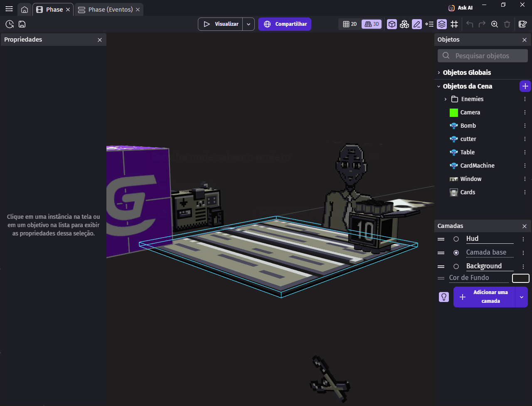
Task: Select the Hud layer radio button
Action: click(456, 239)
